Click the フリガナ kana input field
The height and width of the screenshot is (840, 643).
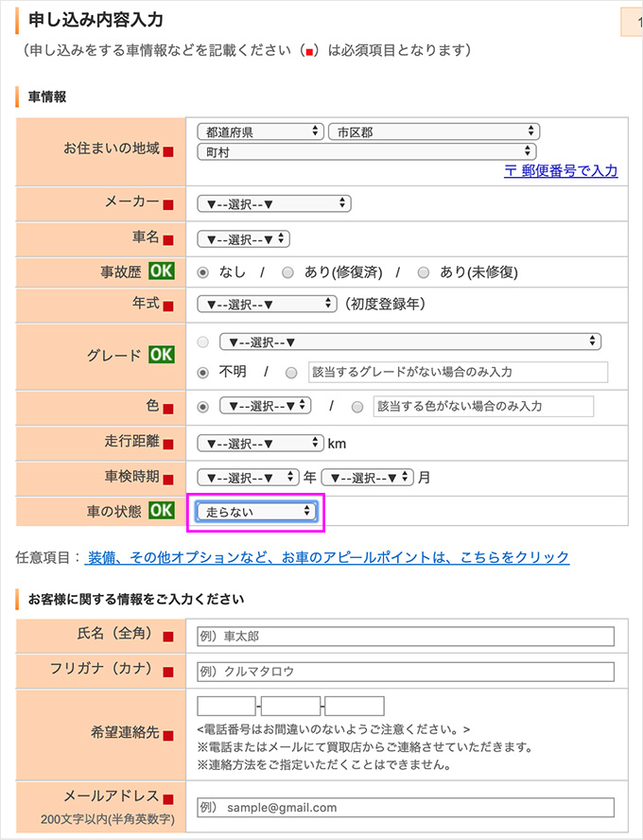405,672
